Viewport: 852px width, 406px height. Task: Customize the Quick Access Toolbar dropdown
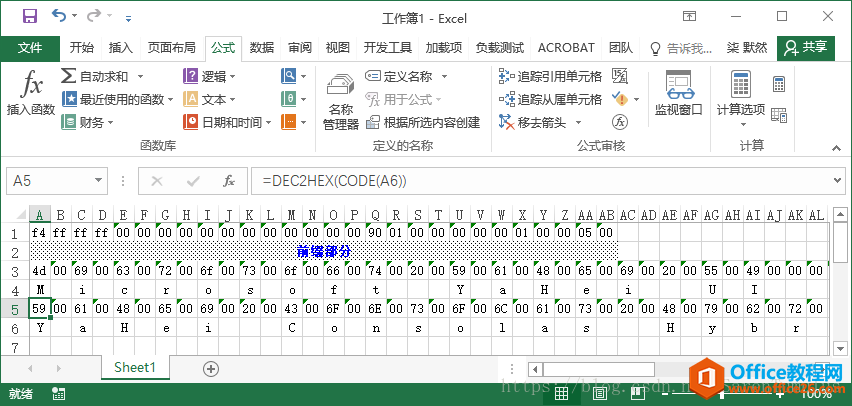tap(128, 19)
